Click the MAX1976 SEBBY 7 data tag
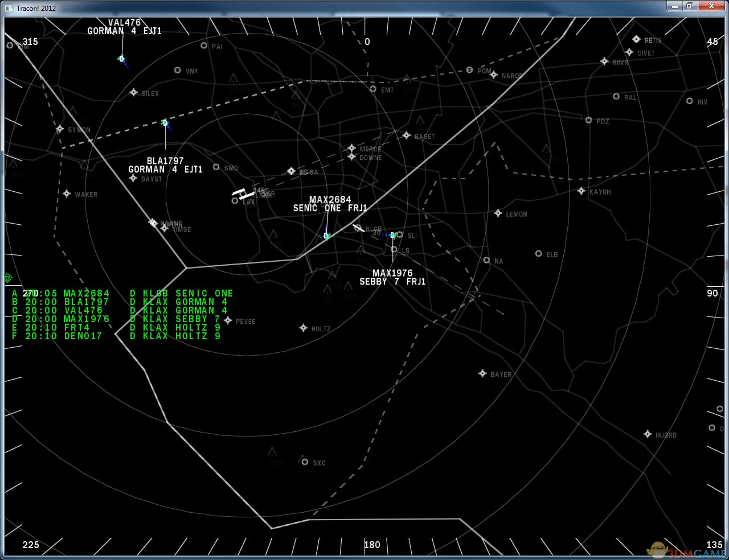The height and width of the screenshot is (560, 729). 392,277
